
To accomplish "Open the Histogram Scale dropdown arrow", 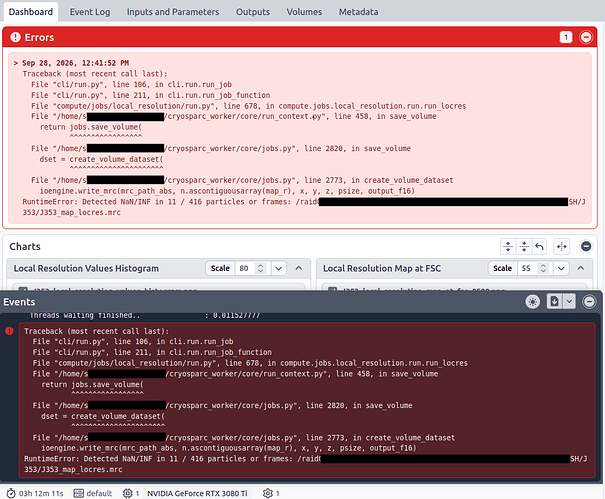I will [x=279, y=268].
